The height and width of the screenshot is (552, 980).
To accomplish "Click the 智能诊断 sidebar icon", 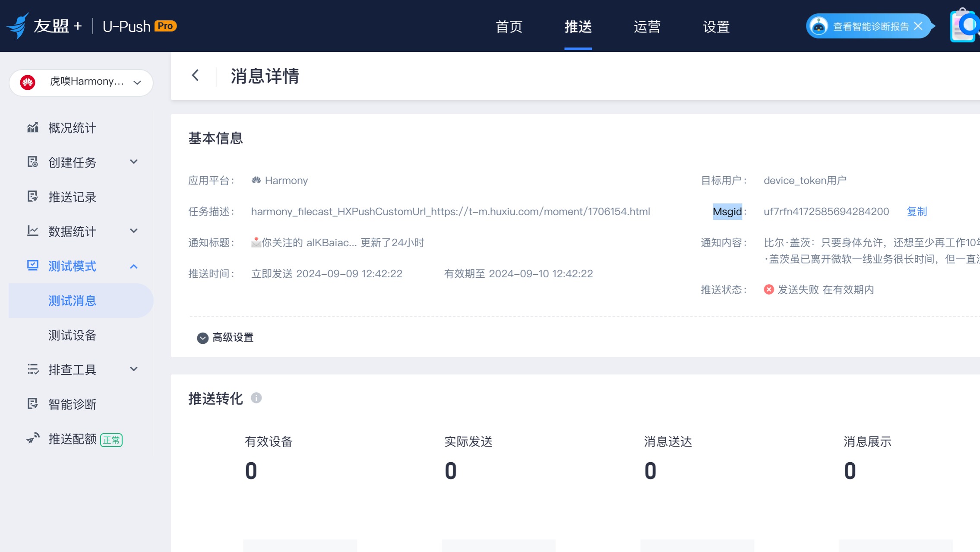I will 33,404.
